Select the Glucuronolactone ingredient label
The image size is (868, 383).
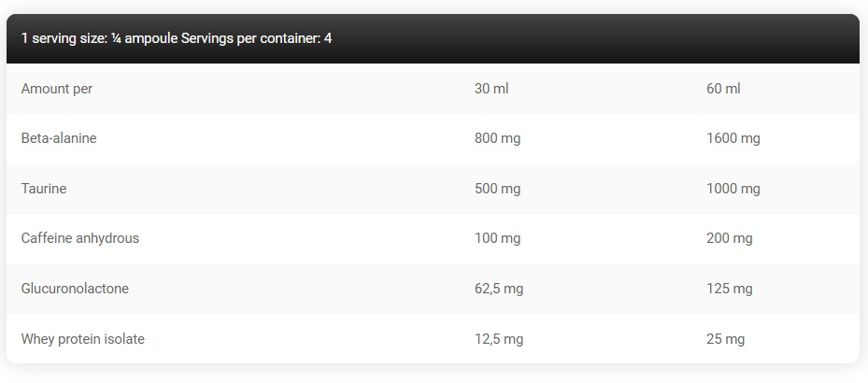point(75,289)
